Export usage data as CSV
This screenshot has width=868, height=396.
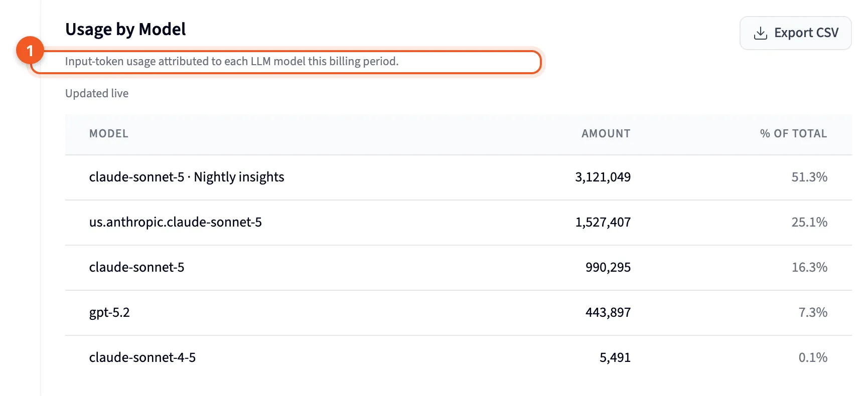point(795,33)
